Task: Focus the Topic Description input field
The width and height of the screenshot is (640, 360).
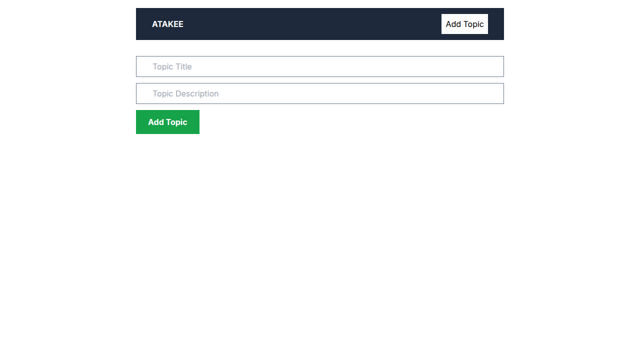Action: [x=320, y=93]
